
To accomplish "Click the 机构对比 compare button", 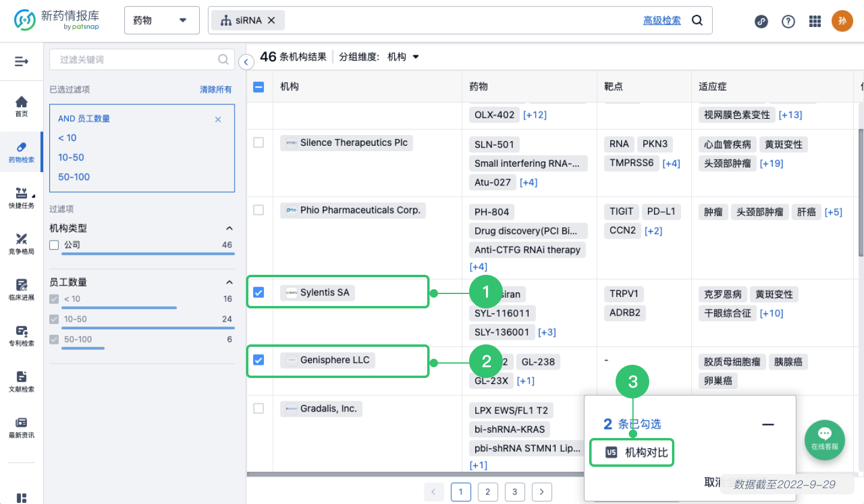I will (632, 453).
